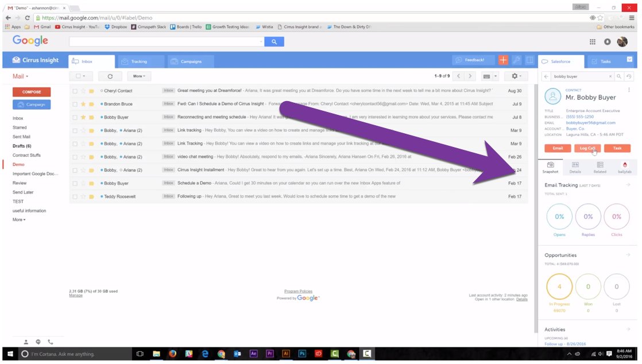642x364 pixels.
Task: Open search options dropdown arrow
Action: [261, 42]
